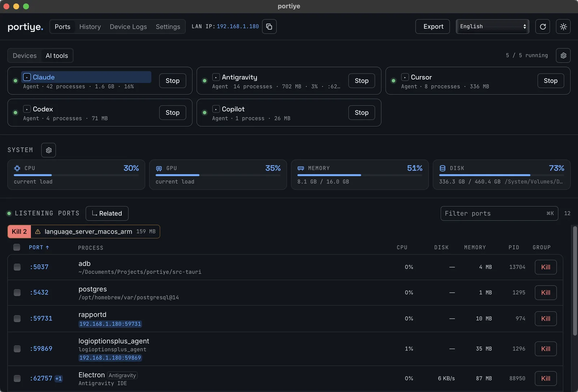
Task: Click the terminal icon next to Cursor
Action: (x=405, y=77)
